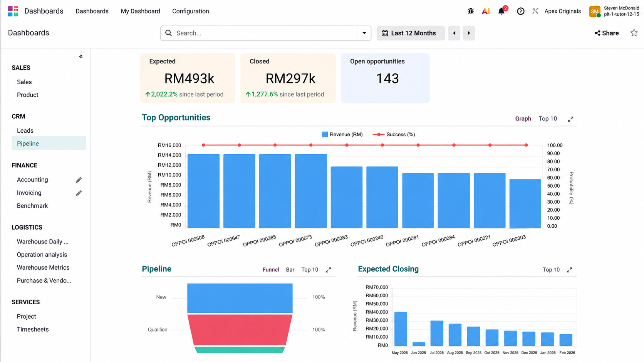Mark dashboard as favorite star
The width and height of the screenshot is (644, 362).
click(x=634, y=33)
